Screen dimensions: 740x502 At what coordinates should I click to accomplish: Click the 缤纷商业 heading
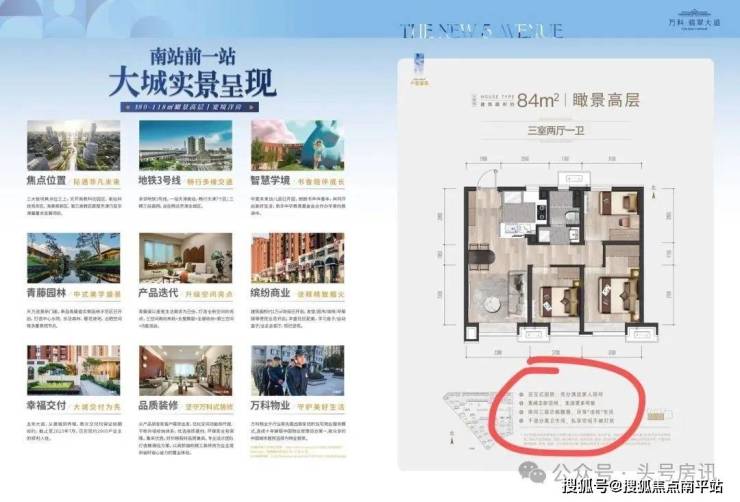[270, 293]
